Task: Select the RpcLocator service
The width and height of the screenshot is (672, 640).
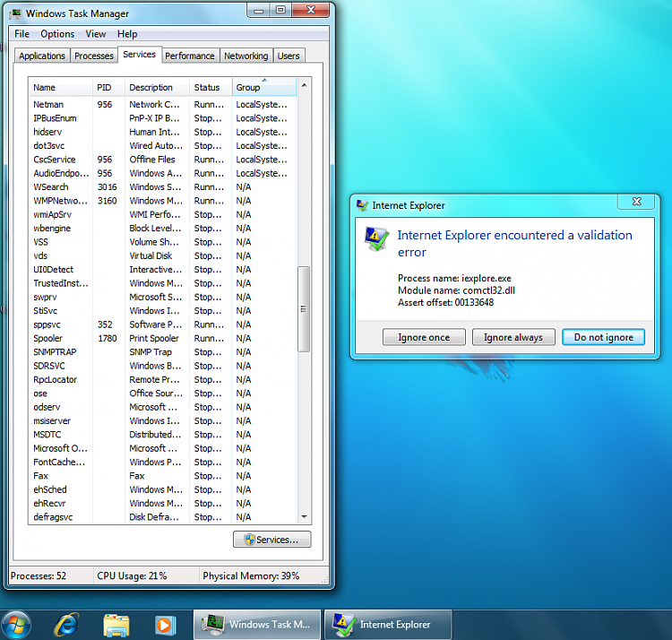Action: pos(163,379)
